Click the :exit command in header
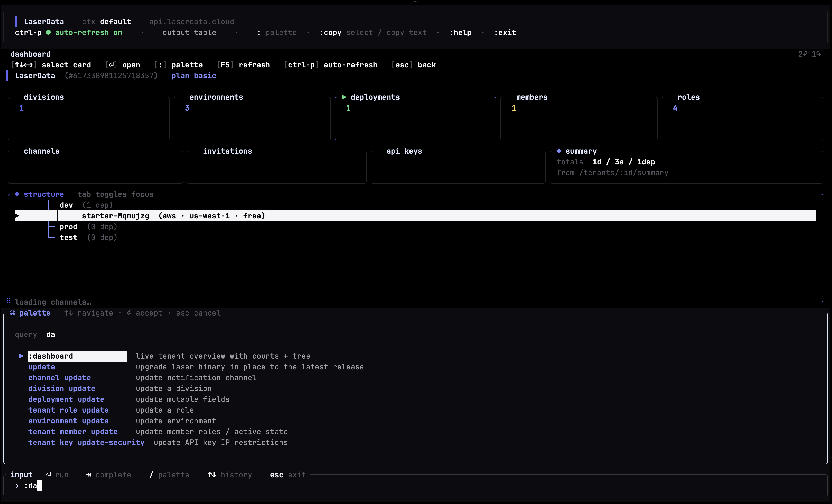This screenshot has width=832, height=504. coord(505,32)
